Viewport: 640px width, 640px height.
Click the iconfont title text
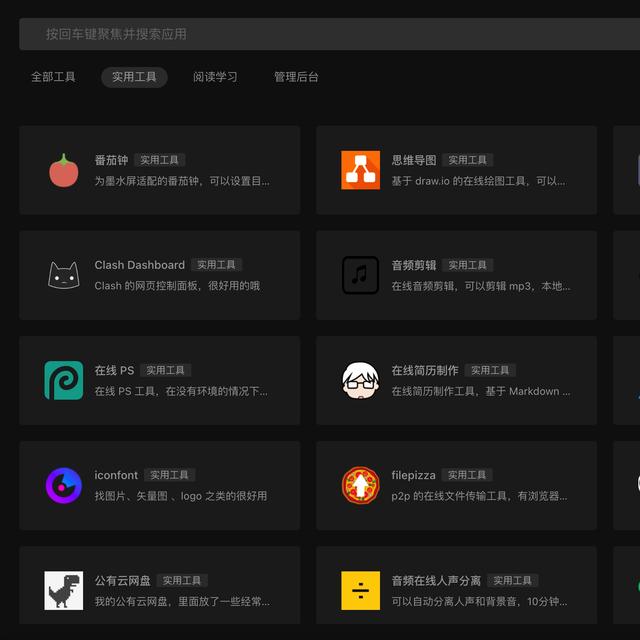pos(116,475)
